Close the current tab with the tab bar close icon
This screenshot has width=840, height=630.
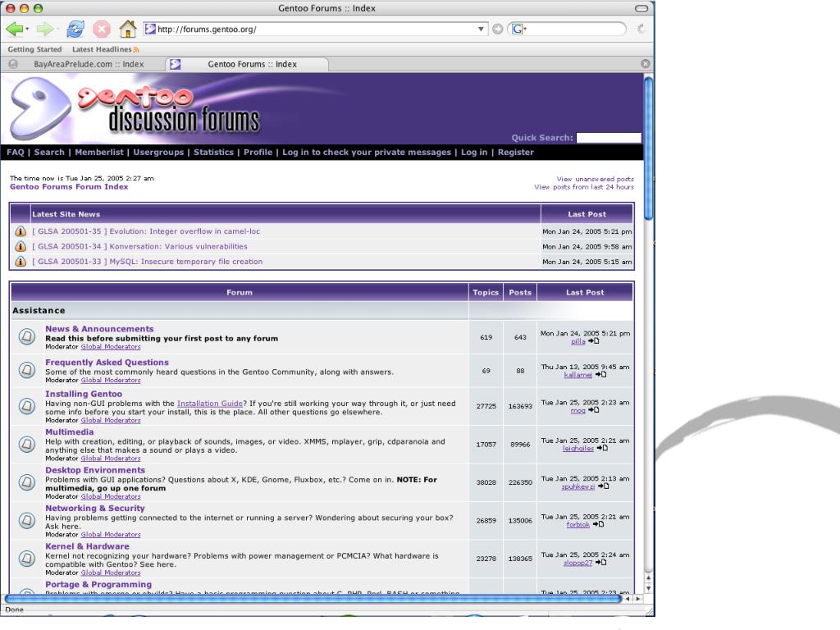646,64
